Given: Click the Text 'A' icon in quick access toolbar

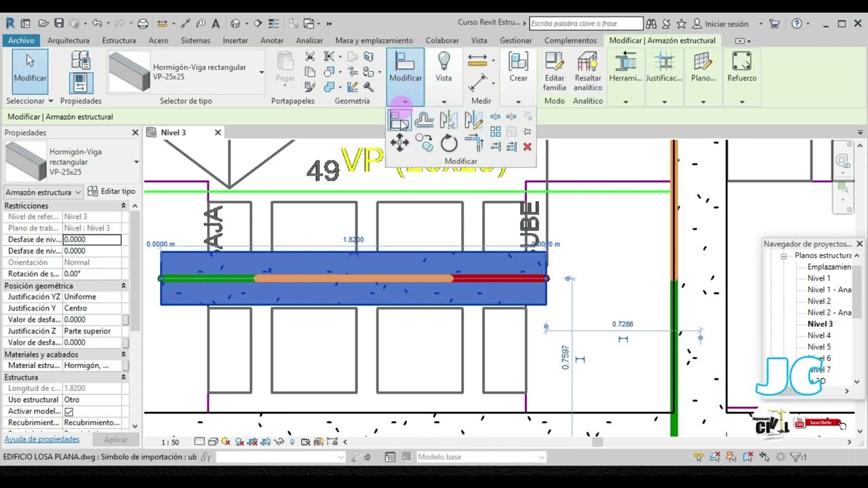Looking at the screenshot, I should coord(216,23).
